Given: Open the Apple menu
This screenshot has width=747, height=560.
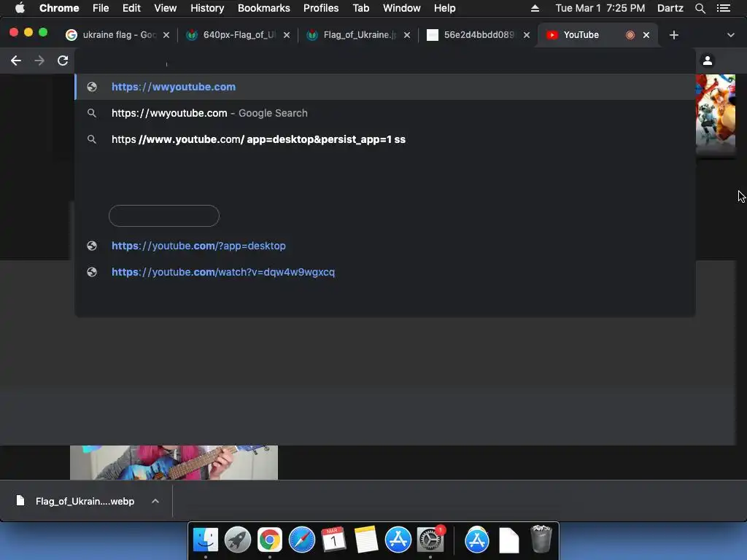Looking at the screenshot, I should coord(20,8).
